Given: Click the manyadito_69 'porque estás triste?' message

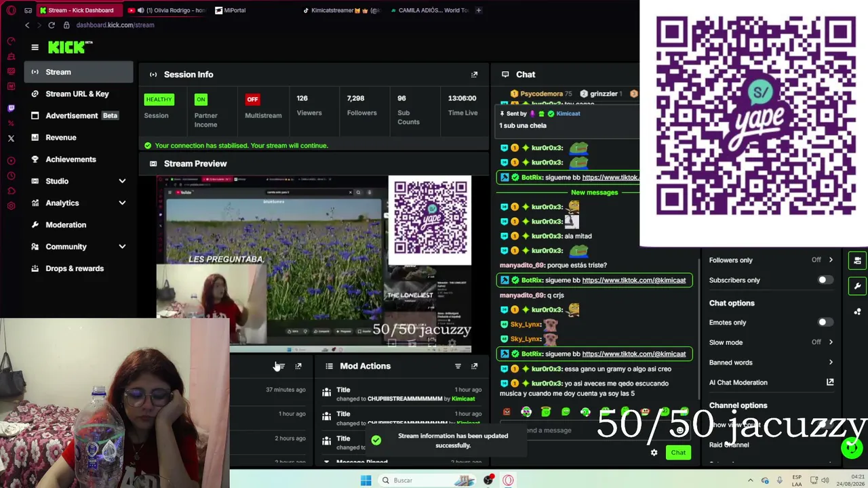Looking at the screenshot, I should coord(553,265).
